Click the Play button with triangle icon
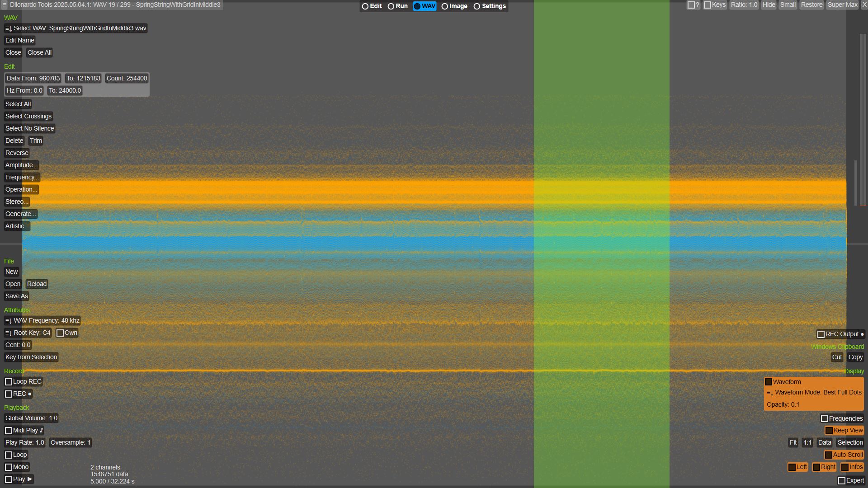Viewport: 868px width, 488px height. click(19, 479)
